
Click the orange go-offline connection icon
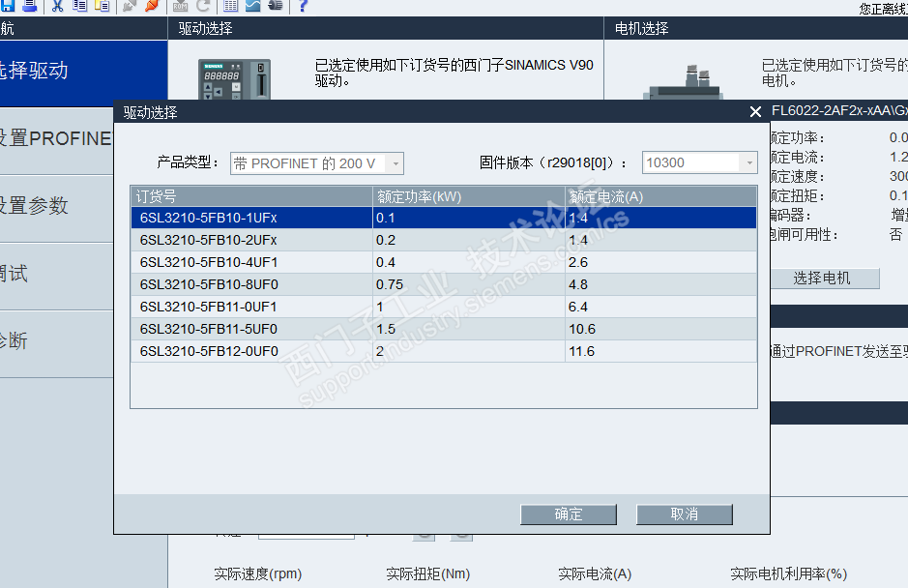152,5
